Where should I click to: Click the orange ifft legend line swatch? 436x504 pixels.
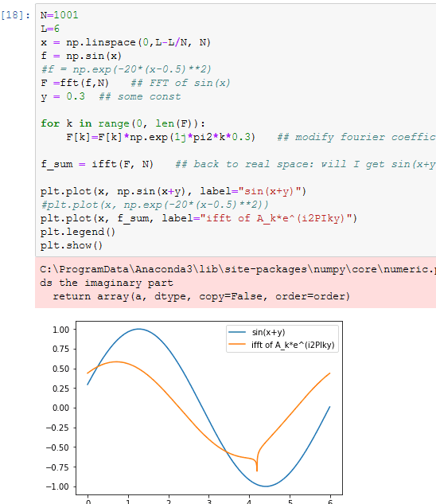pos(237,345)
